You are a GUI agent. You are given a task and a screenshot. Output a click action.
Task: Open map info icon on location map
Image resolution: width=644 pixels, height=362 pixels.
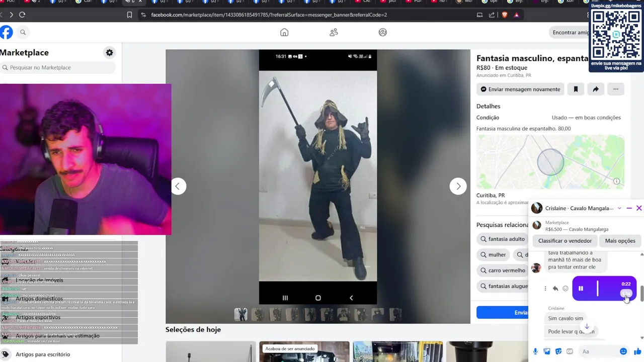click(x=616, y=182)
